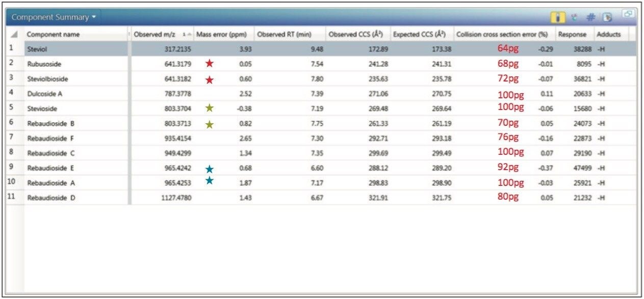Click the select-all triangle at table corner

coord(14,35)
